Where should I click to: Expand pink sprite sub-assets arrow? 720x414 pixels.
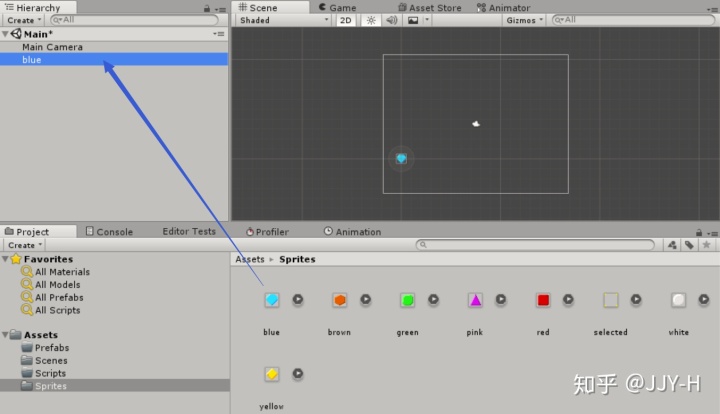click(x=501, y=300)
